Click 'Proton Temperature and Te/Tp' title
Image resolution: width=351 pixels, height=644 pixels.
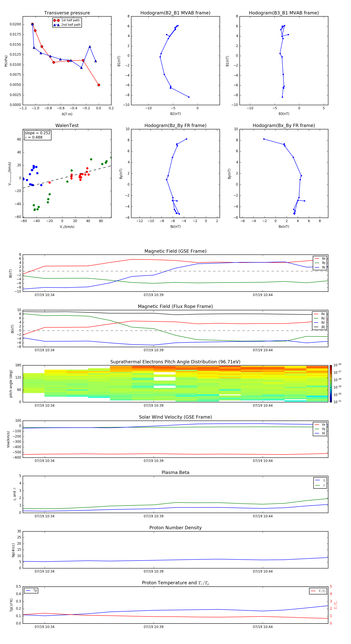[175, 583]
